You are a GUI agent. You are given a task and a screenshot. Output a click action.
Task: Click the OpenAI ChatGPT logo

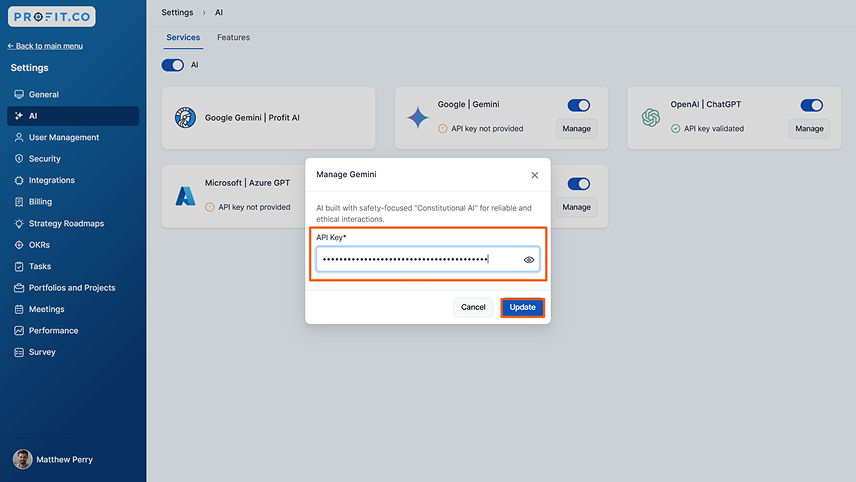[651, 117]
